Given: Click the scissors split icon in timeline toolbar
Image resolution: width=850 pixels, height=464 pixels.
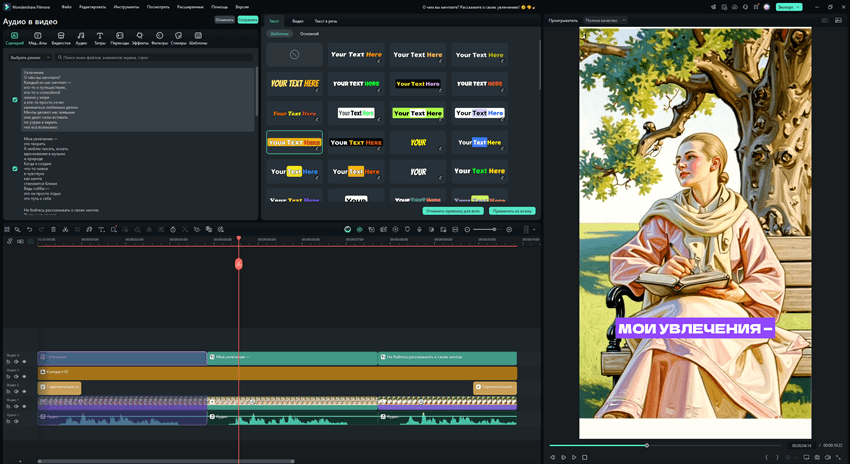Looking at the screenshot, I should click(x=65, y=230).
